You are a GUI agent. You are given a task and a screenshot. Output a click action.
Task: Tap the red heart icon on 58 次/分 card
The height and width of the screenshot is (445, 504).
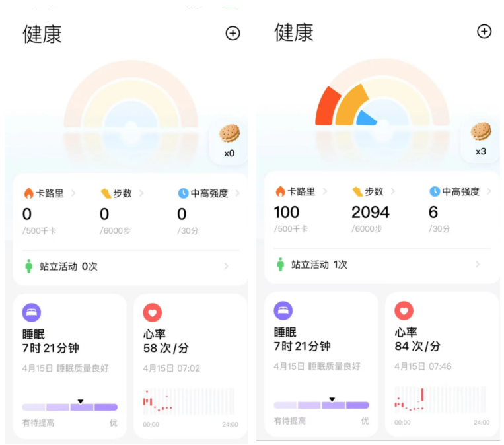tap(153, 313)
